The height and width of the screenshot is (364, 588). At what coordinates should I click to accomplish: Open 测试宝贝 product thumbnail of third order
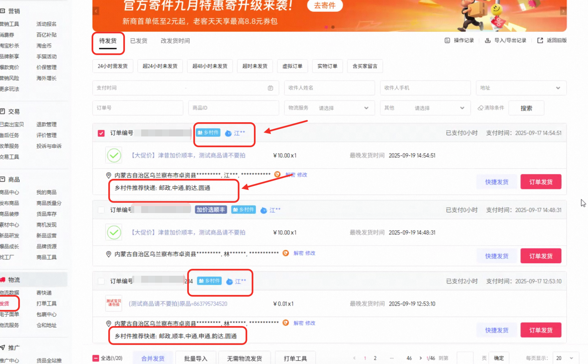coord(114,303)
